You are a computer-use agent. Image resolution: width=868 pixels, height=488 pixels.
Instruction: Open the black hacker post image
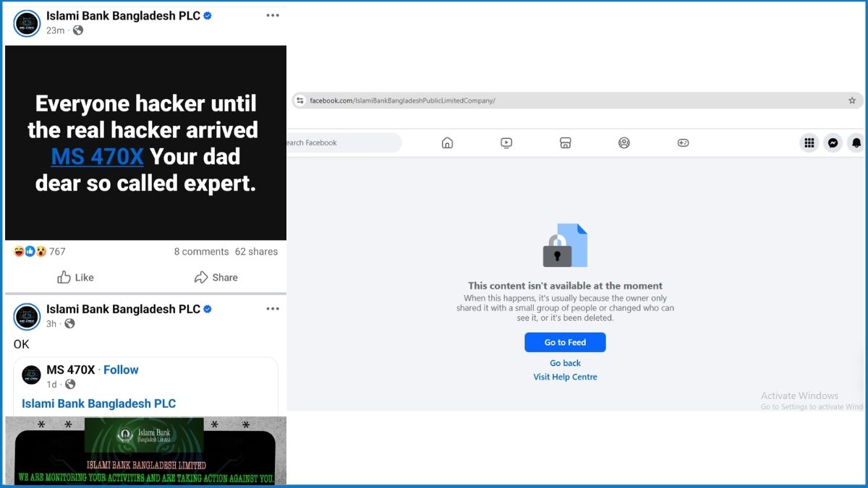point(145,143)
